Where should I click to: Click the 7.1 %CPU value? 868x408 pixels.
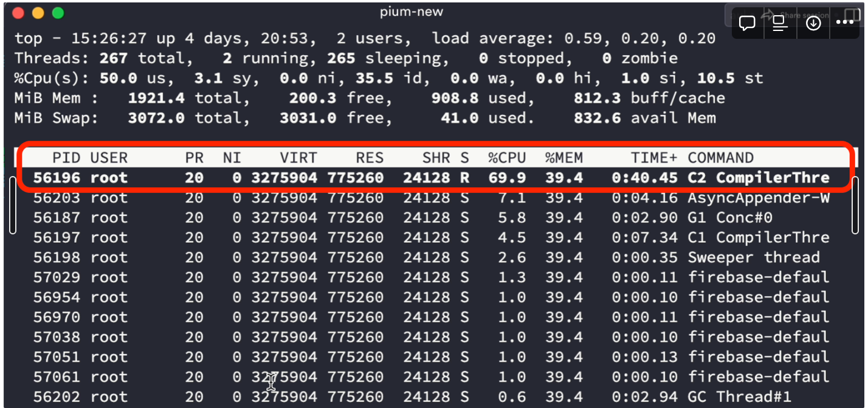pyautogui.click(x=512, y=198)
